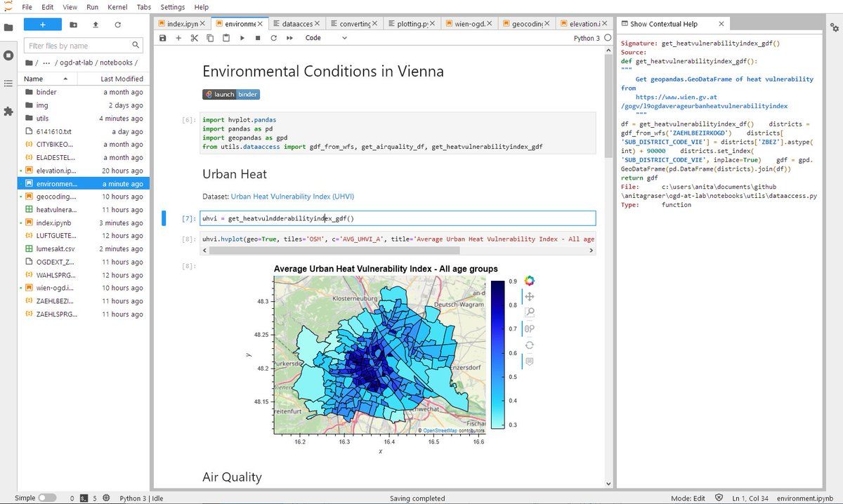Select index.ipynb in file list
Image resolution: width=843 pixels, height=504 pixels.
pyautogui.click(x=83, y=223)
